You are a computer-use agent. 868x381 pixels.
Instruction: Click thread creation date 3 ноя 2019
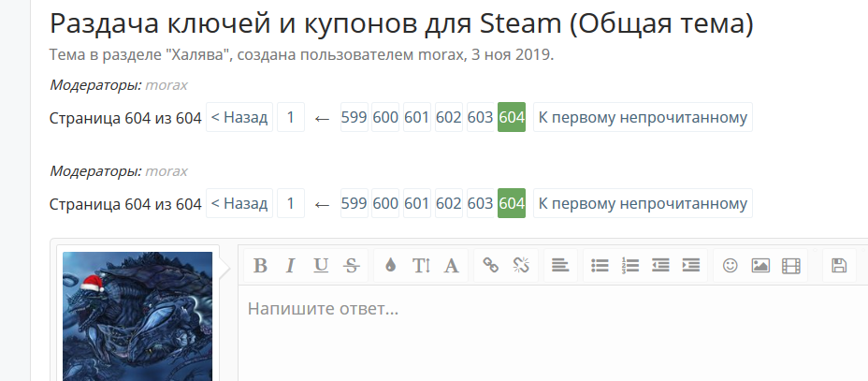click(511, 55)
